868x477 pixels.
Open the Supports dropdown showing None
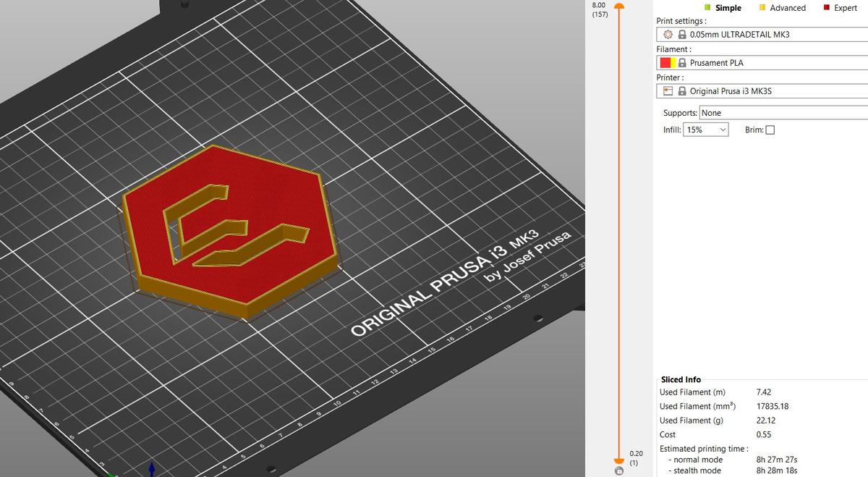pos(783,113)
